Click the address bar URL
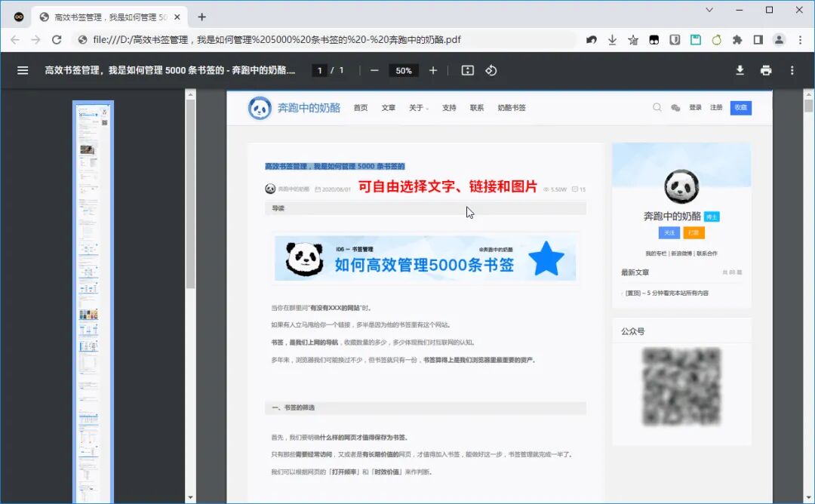Screen dimensions: 815x504 click(276, 39)
